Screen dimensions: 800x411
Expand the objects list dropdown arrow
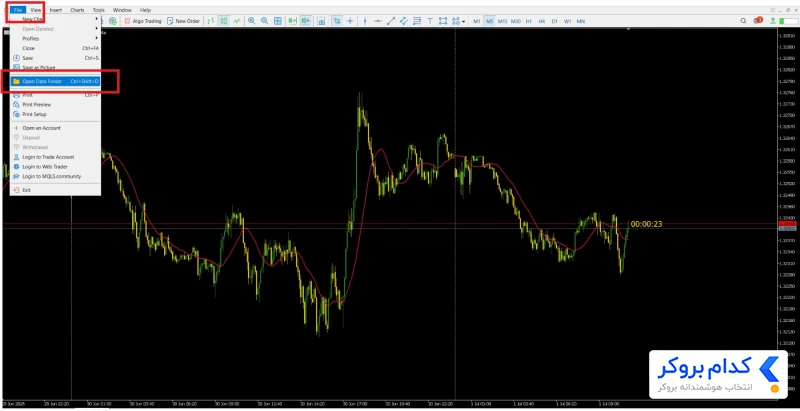pyautogui.click(x=463, y=21)
